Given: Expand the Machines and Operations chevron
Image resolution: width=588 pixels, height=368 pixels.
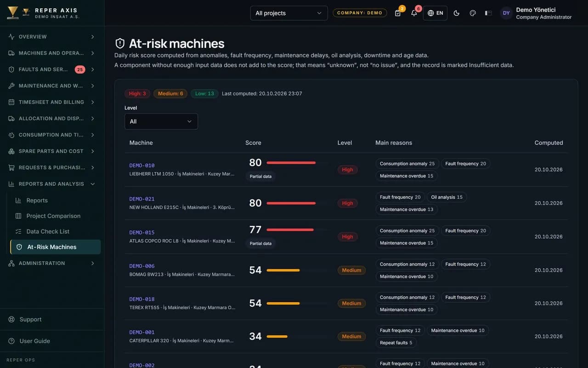Looking at the screenshot, I should click(93, 53).
